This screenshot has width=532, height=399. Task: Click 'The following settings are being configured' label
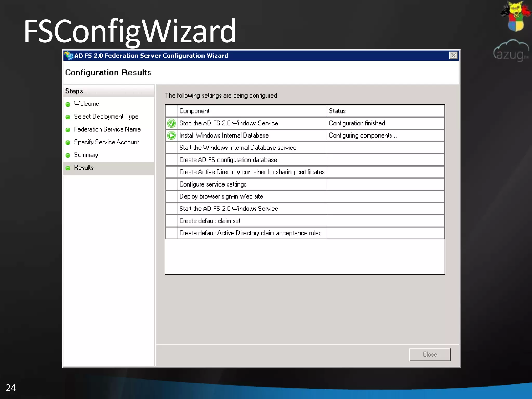221,96
